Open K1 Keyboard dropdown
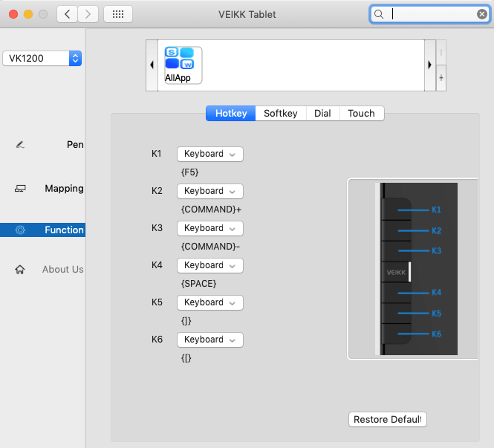 [210, 154]
